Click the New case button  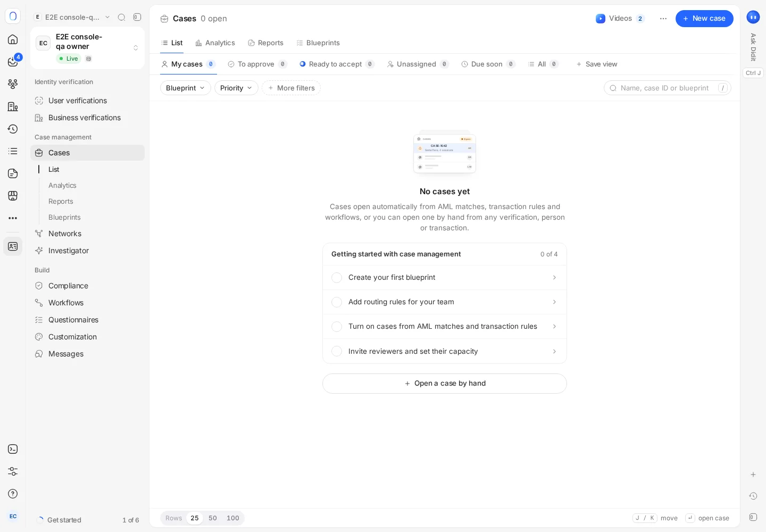[x=704, y=19]
